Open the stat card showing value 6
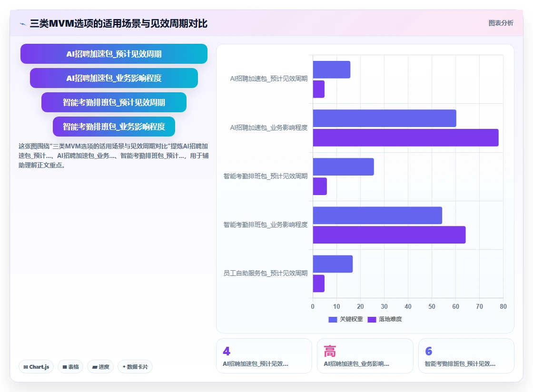The image size is (533, 392). click(466, 356)
